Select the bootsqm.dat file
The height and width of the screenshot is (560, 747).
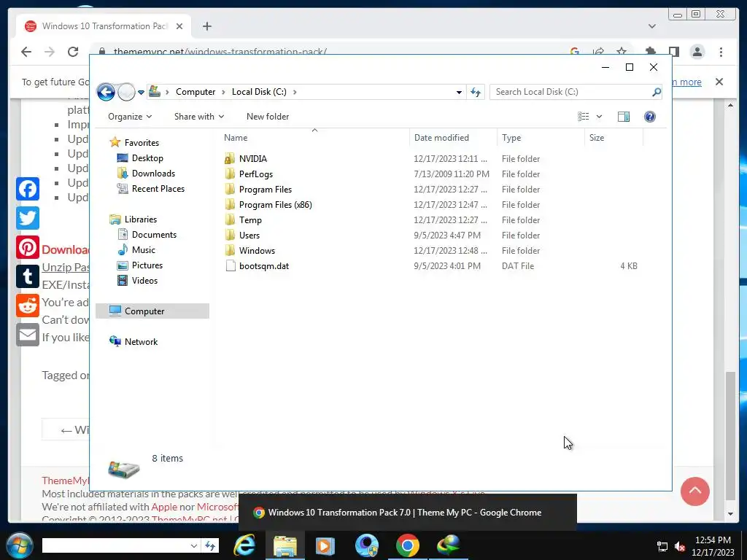pos(264,266)
